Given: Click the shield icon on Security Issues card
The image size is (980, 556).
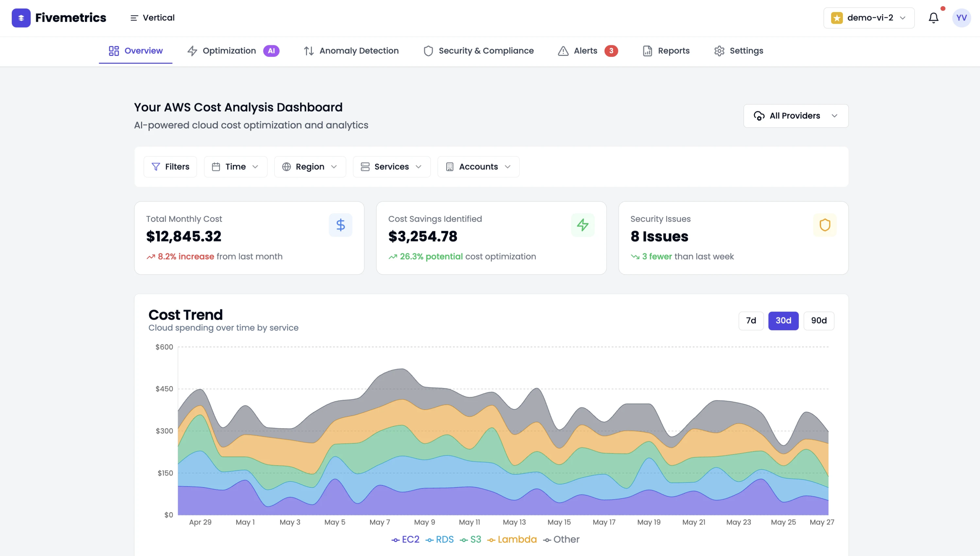Looking at the screenshot, I should [x=825, y=225].
